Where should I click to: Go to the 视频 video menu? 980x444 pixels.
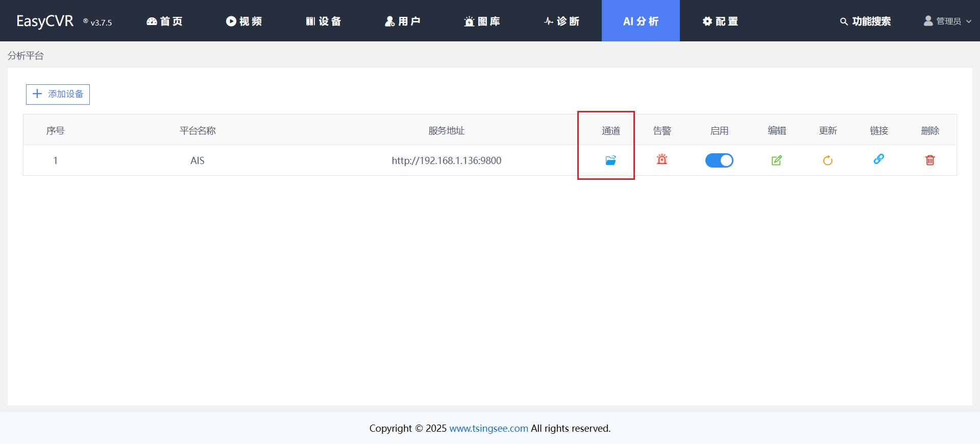(x=244, y=21)
